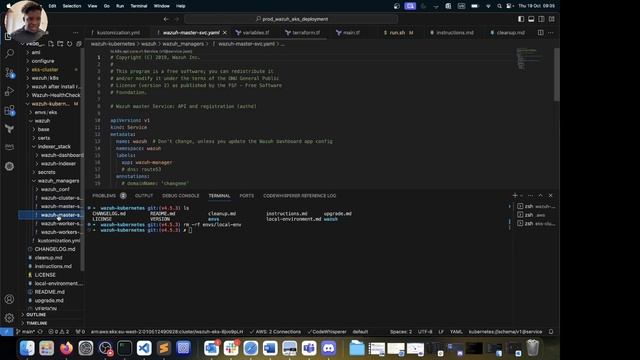640x360 pixels.
Task: Open Visual Studio Code in dock
Action: (x=144, y=348)
